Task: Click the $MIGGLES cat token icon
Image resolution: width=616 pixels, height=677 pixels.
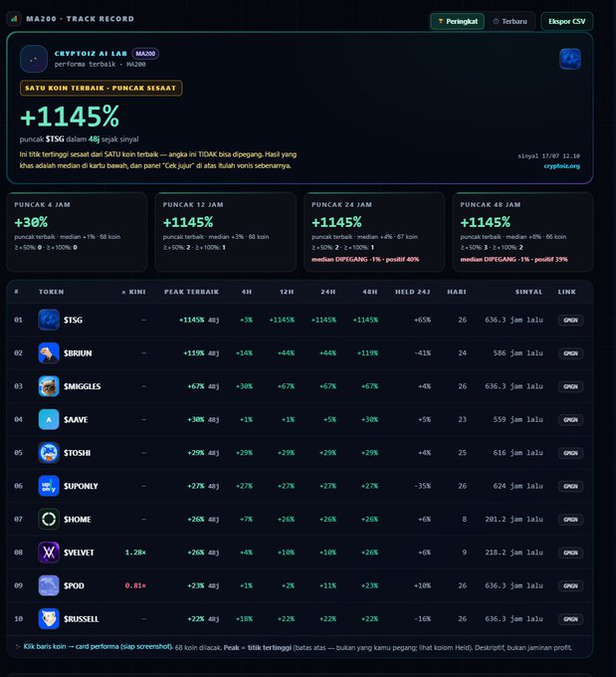Action: click(x=49, y=386)
